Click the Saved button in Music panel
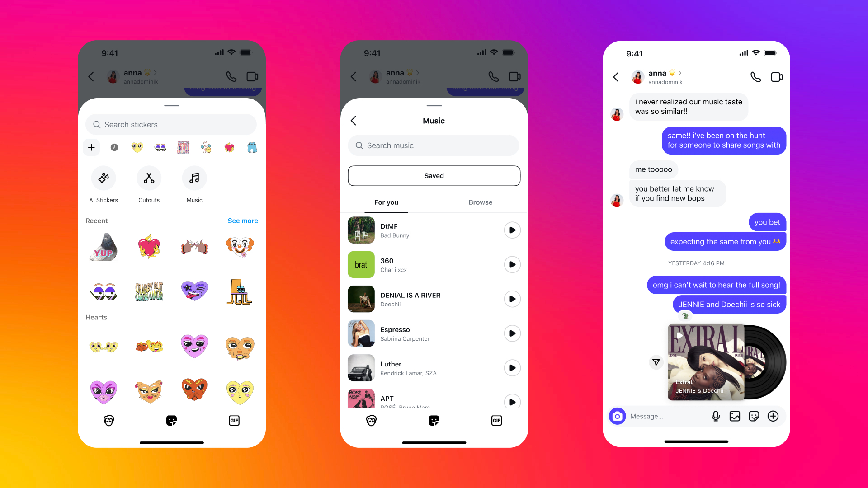 pos(434,175)
